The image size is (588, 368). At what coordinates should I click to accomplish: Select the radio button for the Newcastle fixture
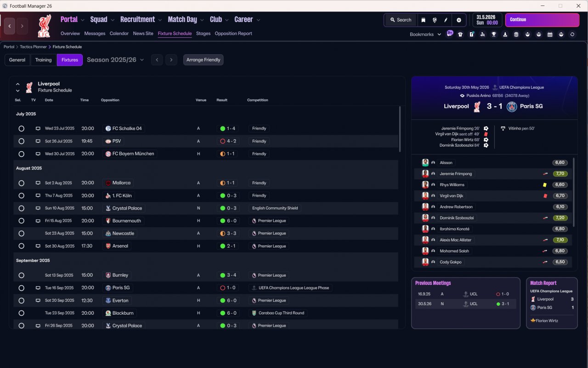coord(21,233)
